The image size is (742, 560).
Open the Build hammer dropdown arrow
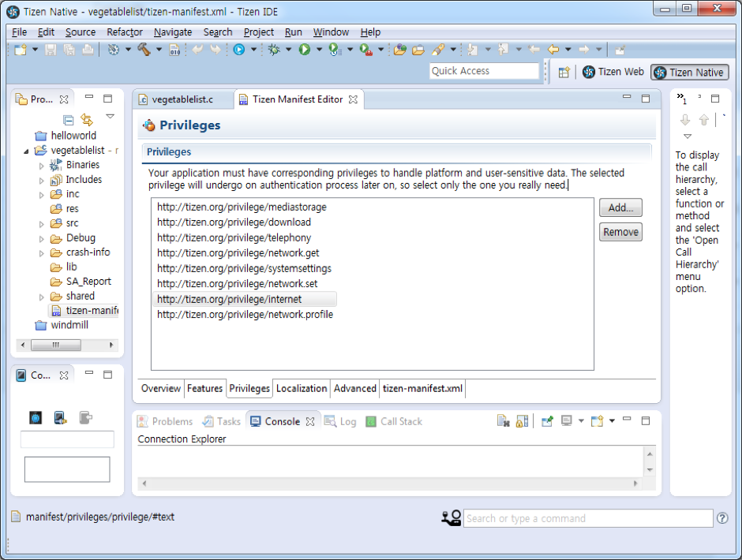coord(159,49)
